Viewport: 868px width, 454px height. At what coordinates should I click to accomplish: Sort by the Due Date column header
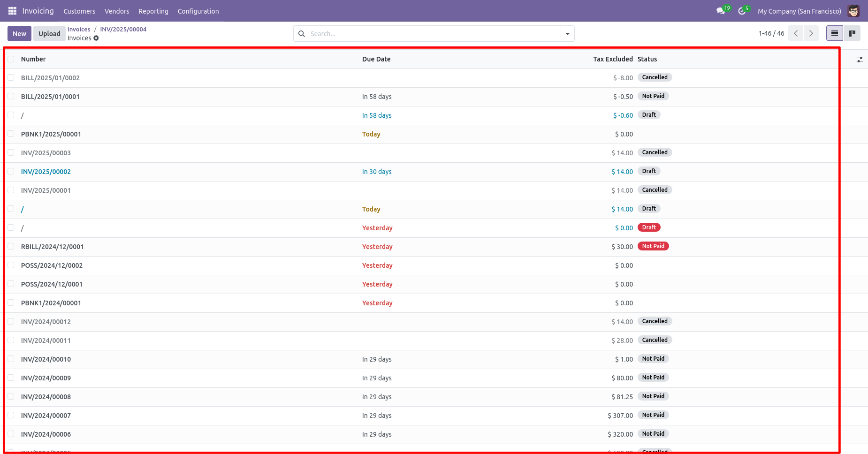coord(376,59)
